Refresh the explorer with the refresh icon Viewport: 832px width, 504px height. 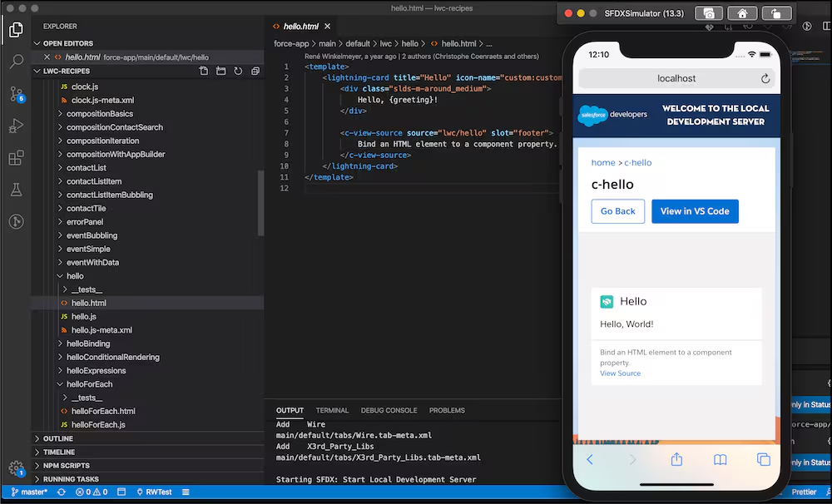(x=238, y=71)
